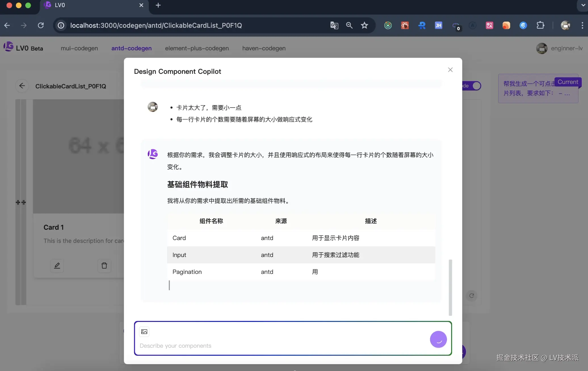The height and width of the screenshot is (371, 588).
Task: Click the refresh icon at preview bottom right
Action: coord(471,296)
